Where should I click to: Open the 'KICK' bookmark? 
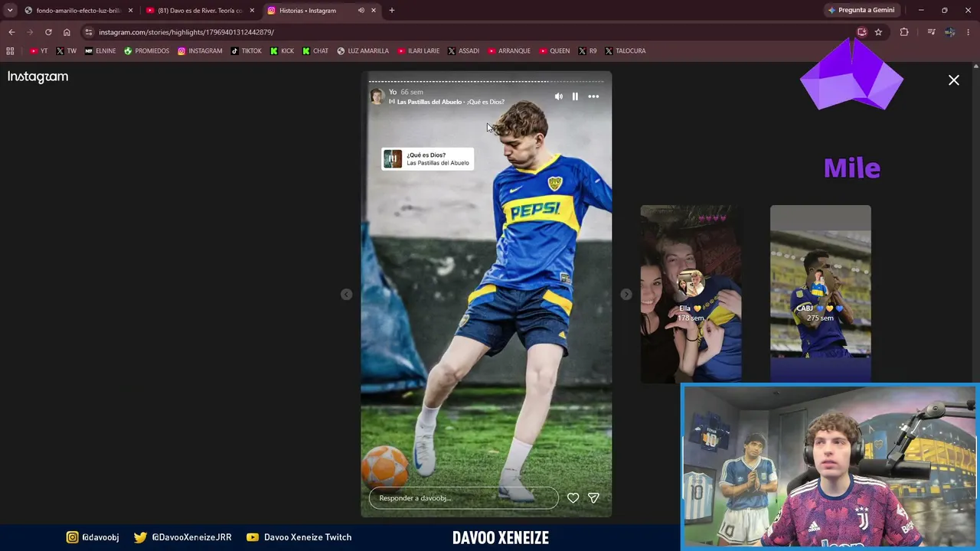[282, 51]
